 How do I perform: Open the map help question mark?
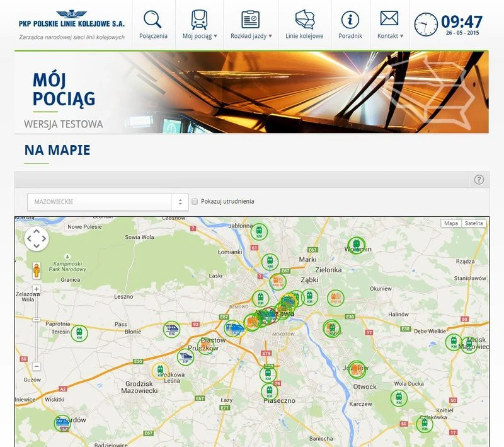coord(479,180)
